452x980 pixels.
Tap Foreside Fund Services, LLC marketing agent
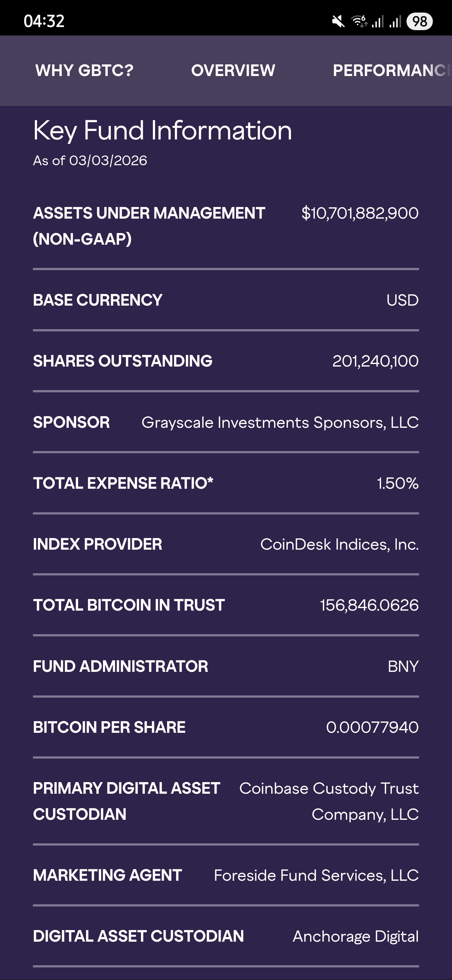point(316,875)
